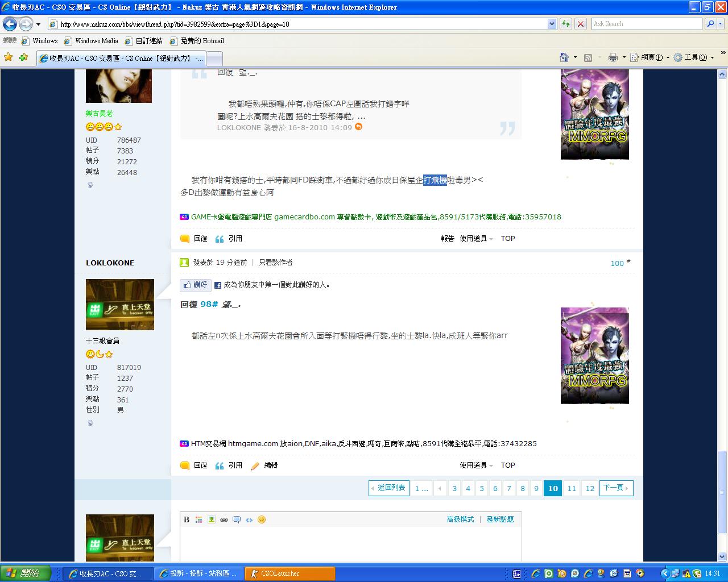The image size is (728, 582).
Task: Expand the 使用道具 dropdown on post 100
Action: [476, 465]
